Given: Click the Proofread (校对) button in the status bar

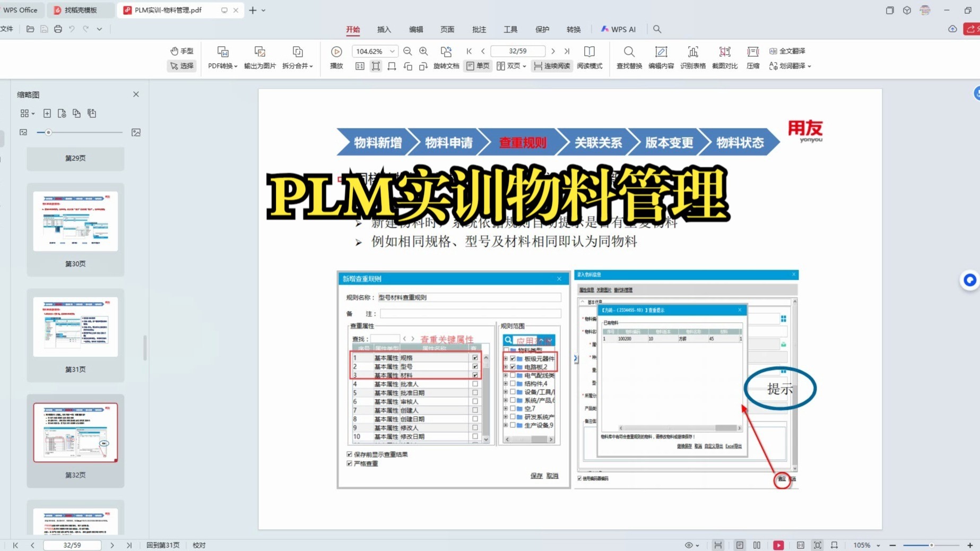Looking at the screenshot, I should click(x=199, y=545).
